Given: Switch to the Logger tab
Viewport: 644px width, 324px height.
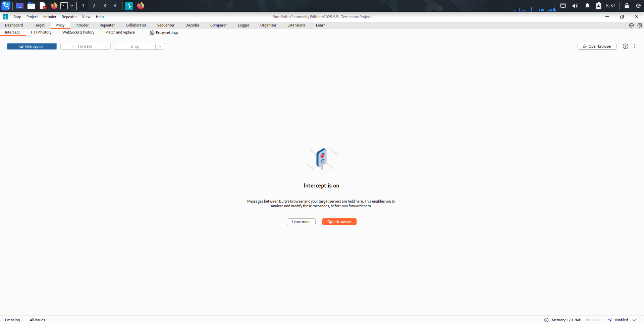Looking at the screenshot, I should click(244, 25).
